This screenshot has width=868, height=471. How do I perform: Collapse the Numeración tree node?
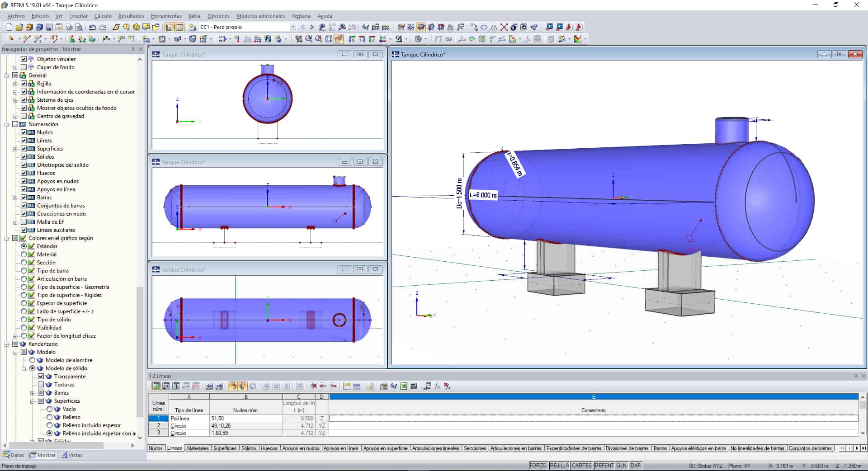[x=7, y=124]
